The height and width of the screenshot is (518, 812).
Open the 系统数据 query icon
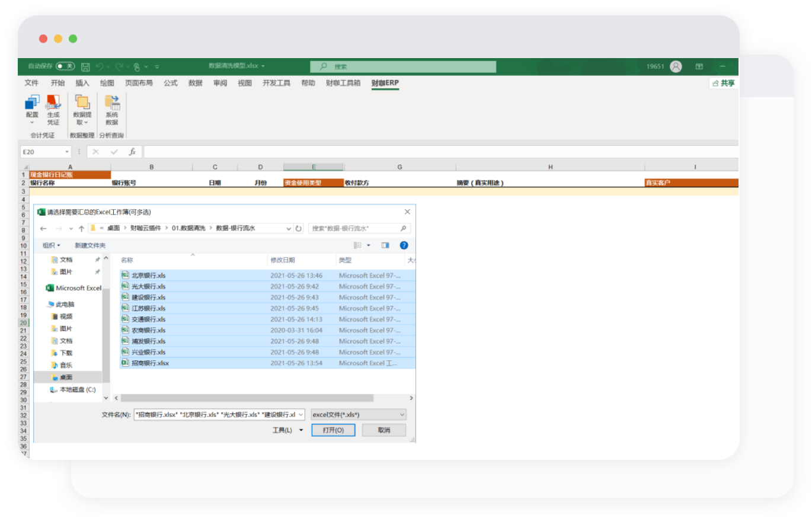(x=111, y=109)
